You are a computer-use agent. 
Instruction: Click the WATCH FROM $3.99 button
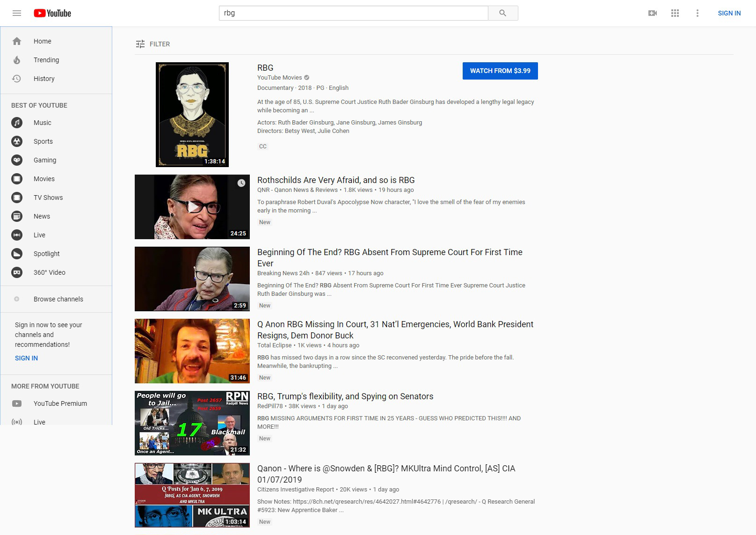500,71
